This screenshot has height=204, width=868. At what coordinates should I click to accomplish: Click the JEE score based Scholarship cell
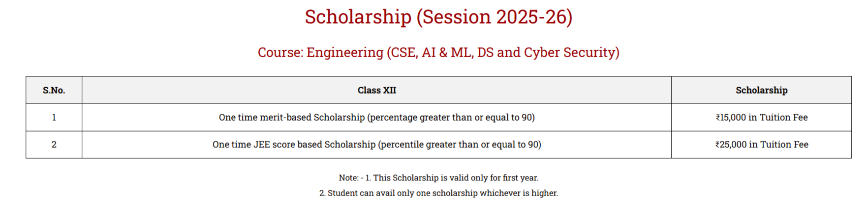click(x=377, y=144)
